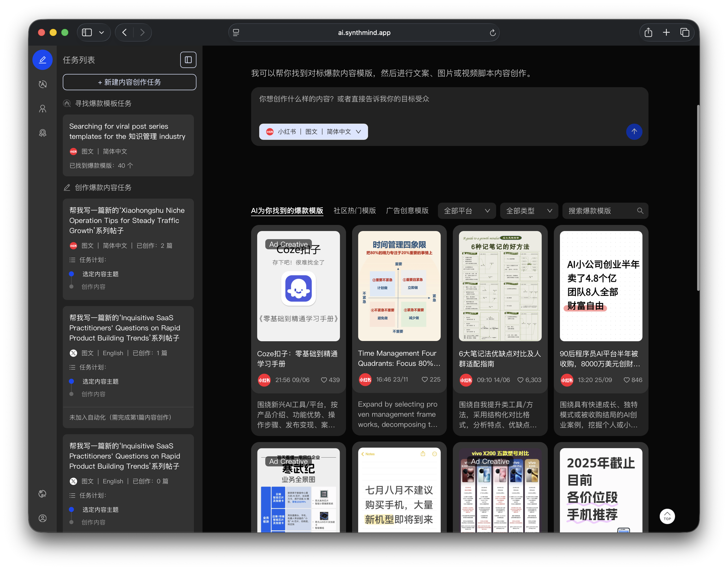Select the AI为你找到的爆款模版 tab
Image resolution: width=728 pixels, height=570 pixels.
click(x=287, y=211)
